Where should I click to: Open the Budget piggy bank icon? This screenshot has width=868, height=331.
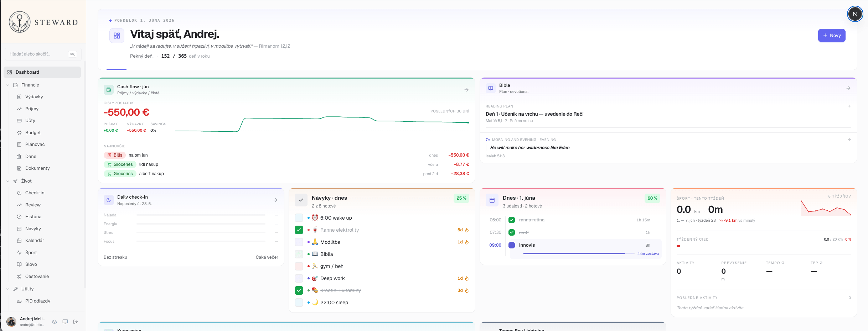click(19, 133)
